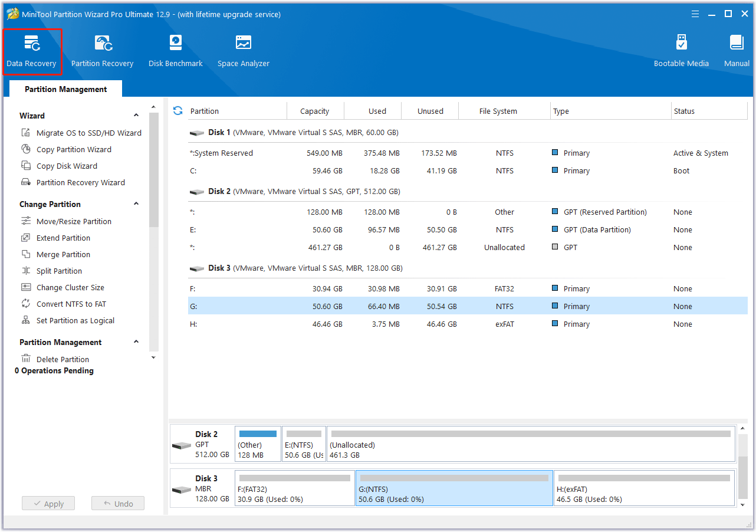This screenshot has height=532, width=756.
Task: Start Copy Disk Wizard
Action: click(x=59, y=166)
